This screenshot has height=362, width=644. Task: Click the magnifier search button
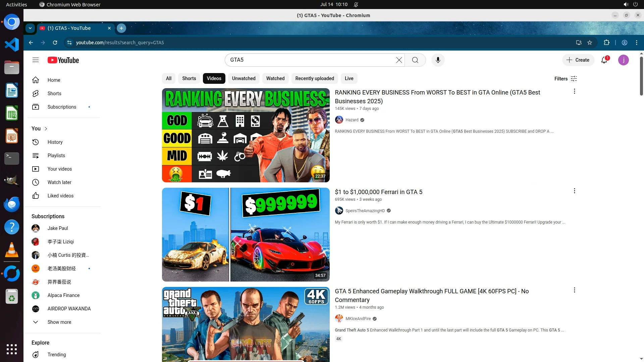(x=415, y=60)
